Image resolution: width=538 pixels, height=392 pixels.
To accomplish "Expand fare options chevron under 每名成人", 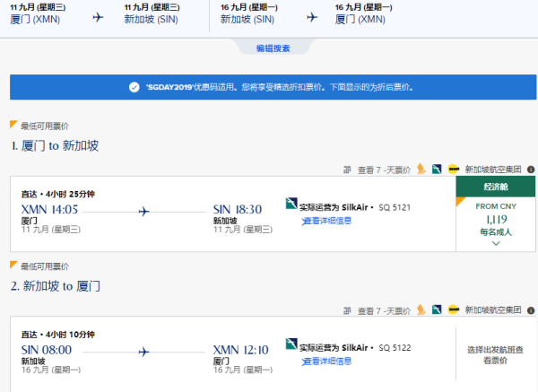I will point(496,243).
